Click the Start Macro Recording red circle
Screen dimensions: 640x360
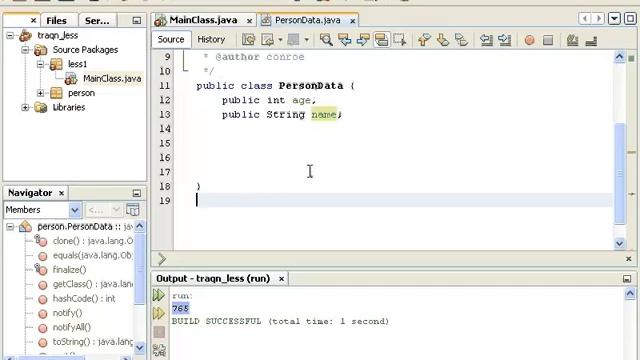point(529,40)
